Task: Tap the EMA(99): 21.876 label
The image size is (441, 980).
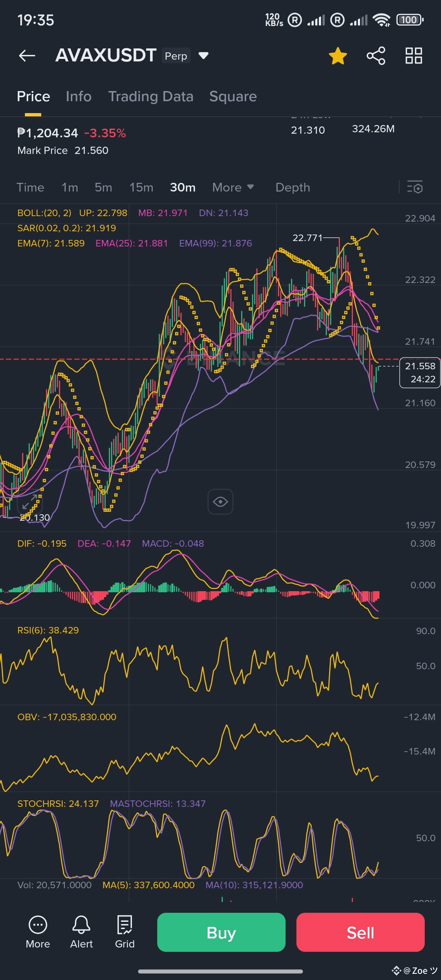Action: (215, 243)
